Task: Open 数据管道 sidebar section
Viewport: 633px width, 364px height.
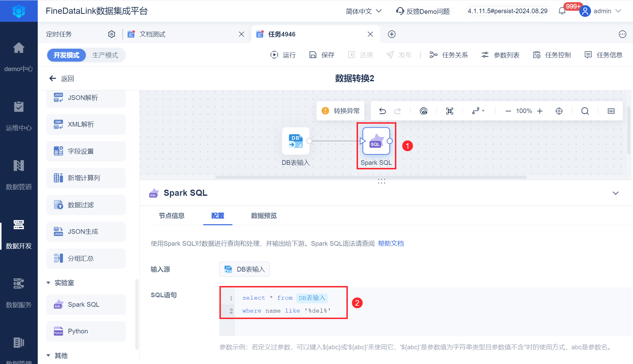Action: (x=19, y=175)
